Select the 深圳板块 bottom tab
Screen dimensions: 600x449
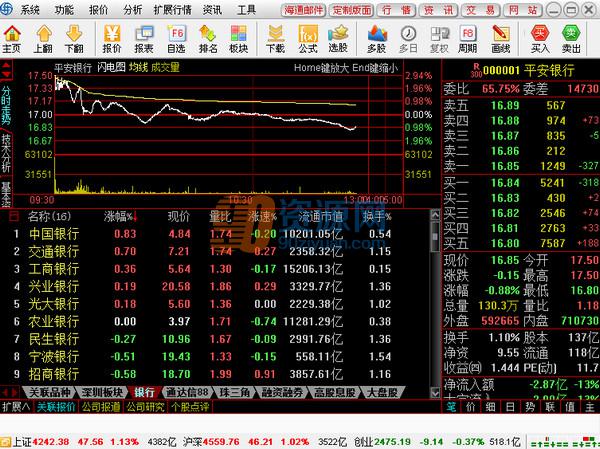(102, 392)
